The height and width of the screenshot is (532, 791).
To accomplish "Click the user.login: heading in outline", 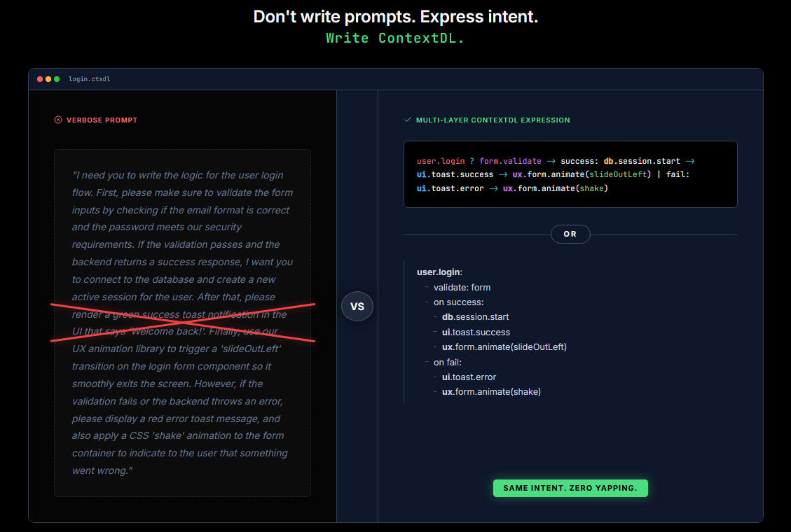I will coord(439,272).
